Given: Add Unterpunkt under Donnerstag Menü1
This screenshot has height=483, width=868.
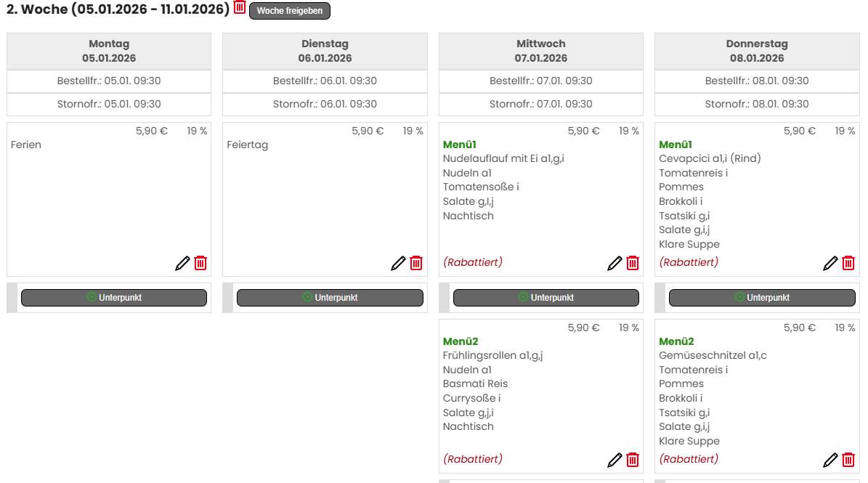Looking at the screenshot, I should coord(762,298).
